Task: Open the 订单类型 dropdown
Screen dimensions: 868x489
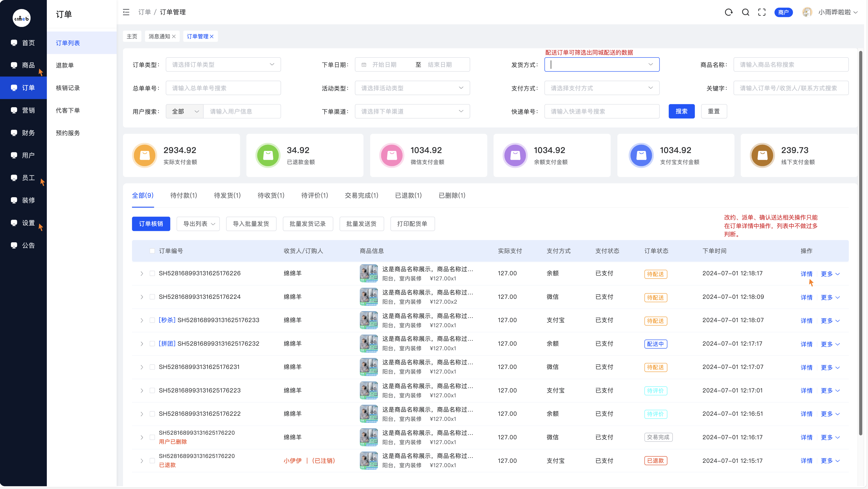Action: 223,65
